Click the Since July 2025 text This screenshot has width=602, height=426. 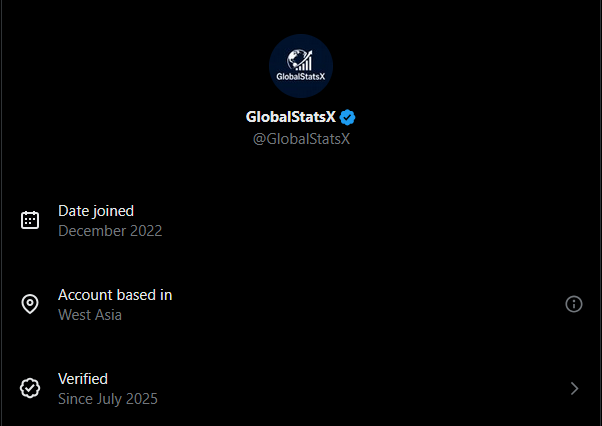(108, 398)
